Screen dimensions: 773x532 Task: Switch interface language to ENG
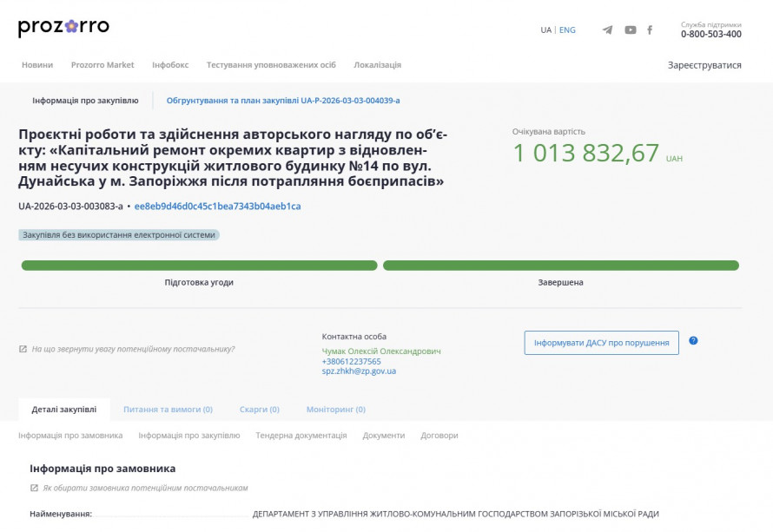566,30
